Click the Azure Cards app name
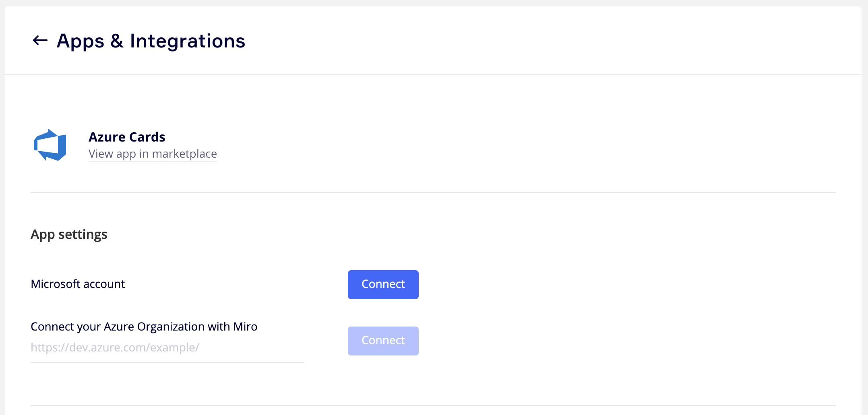 [127, 137]
